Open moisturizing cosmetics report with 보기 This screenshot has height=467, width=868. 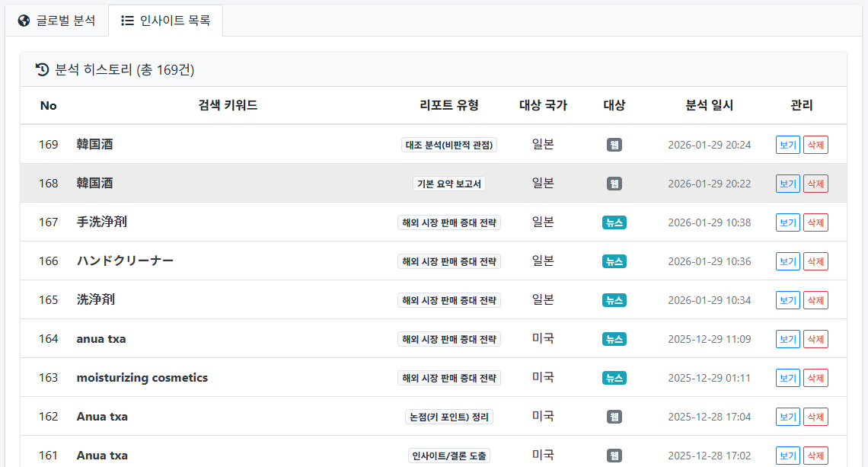coord(788,378)
